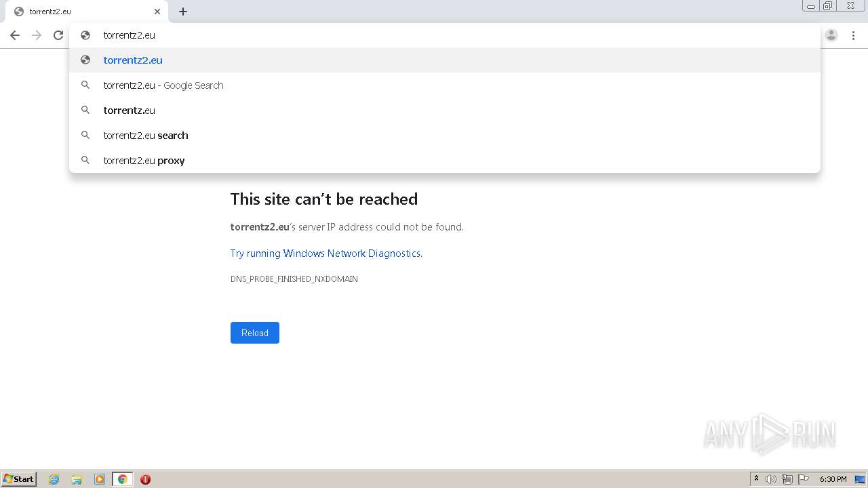Select the 'torrentz2.eu - Google Search' suggestion
The height and width of the screenshot is (488, 868).
pyautogui.click(x=445, y=85)
